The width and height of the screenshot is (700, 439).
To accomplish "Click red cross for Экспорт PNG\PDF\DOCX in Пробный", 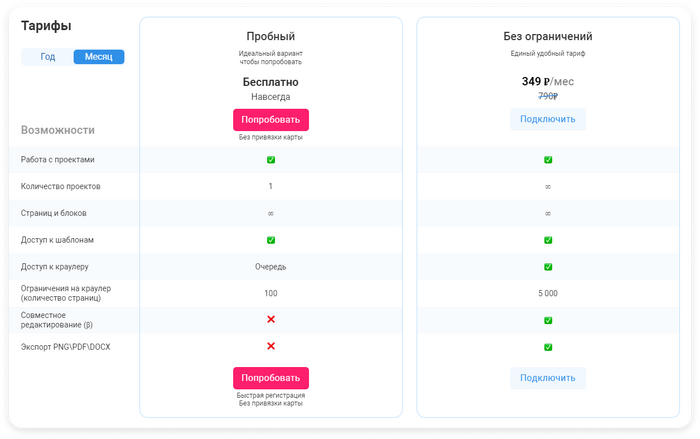I will point(271,346).
